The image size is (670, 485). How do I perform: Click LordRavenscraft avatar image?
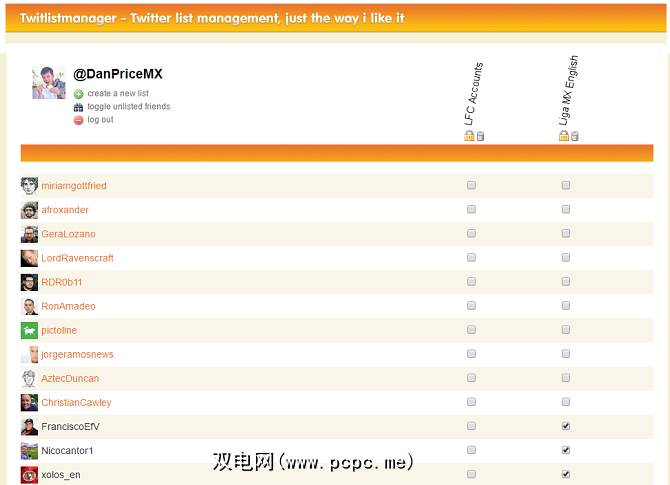(29, 258)
